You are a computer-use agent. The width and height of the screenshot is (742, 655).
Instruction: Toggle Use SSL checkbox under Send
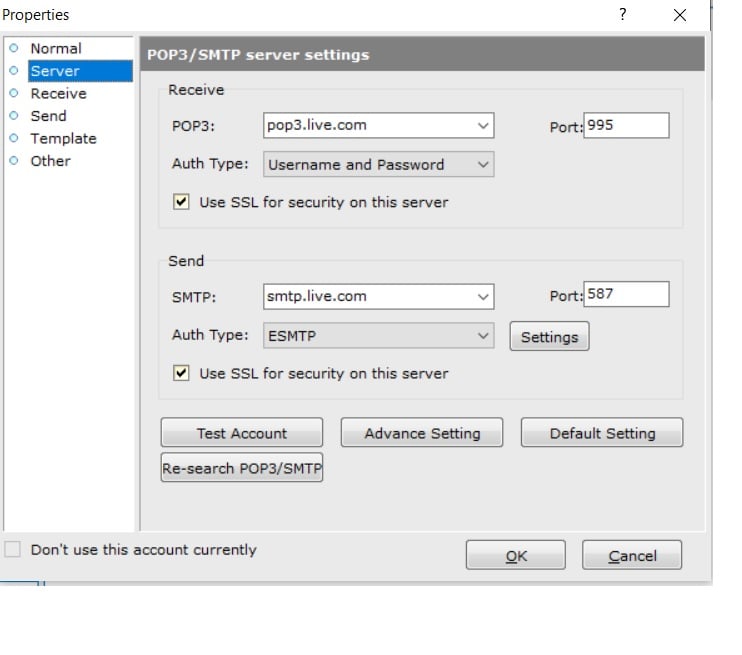pos(181,373)
